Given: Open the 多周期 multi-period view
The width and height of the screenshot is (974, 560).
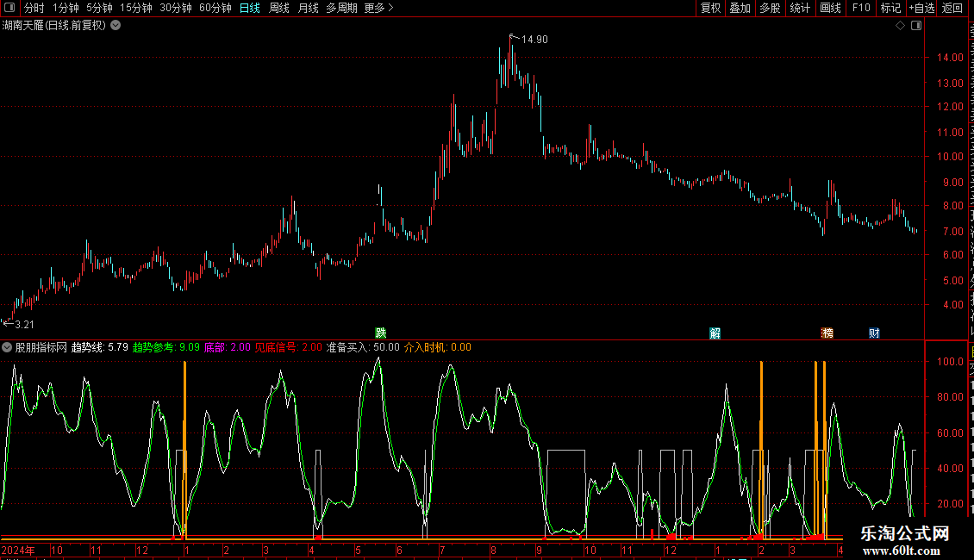Looking at the screenshot, I should click(x=341, y=8).
